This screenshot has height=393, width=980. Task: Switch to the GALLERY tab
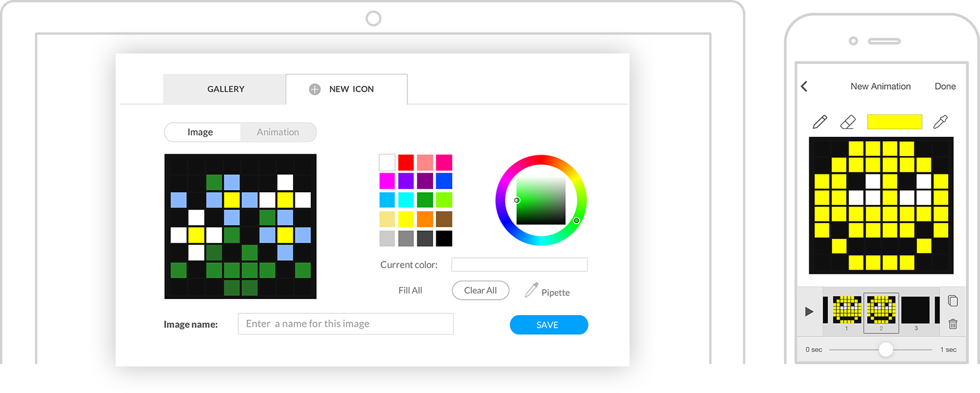225,89
